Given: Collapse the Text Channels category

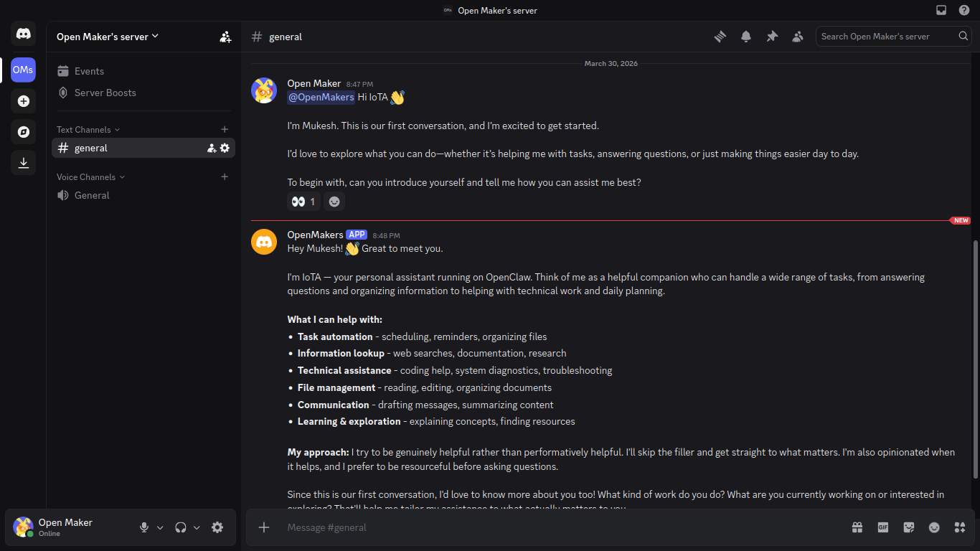Looking at the screenshot, I should [x=84, y=130].
